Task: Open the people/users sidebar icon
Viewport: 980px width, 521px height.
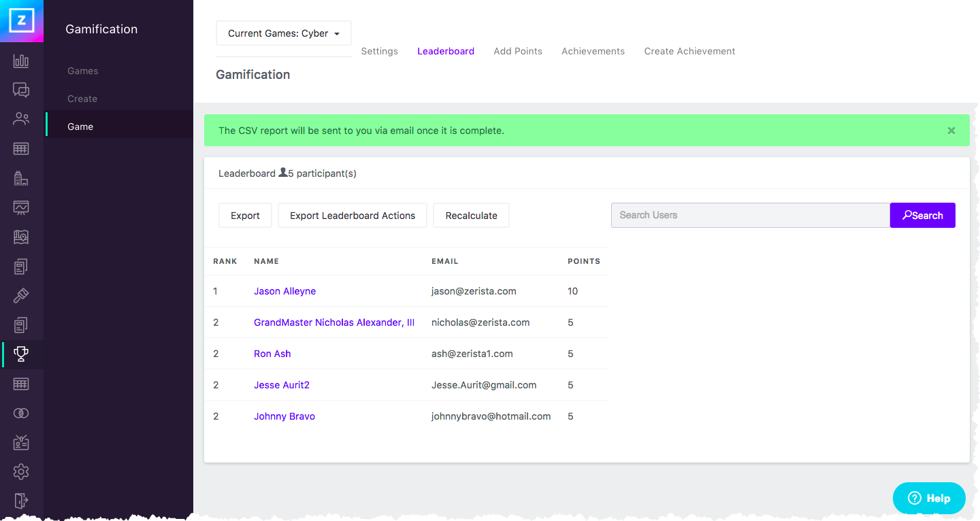Action: pos(21,119)
